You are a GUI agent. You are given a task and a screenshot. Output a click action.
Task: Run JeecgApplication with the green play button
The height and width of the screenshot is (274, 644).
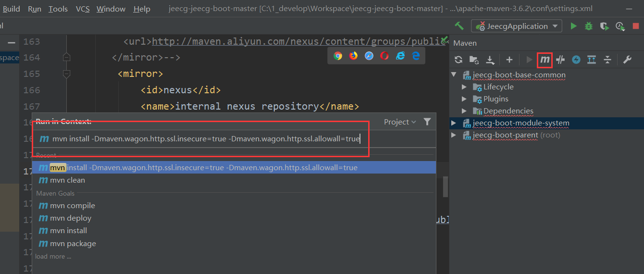click(x=573, y=26)
